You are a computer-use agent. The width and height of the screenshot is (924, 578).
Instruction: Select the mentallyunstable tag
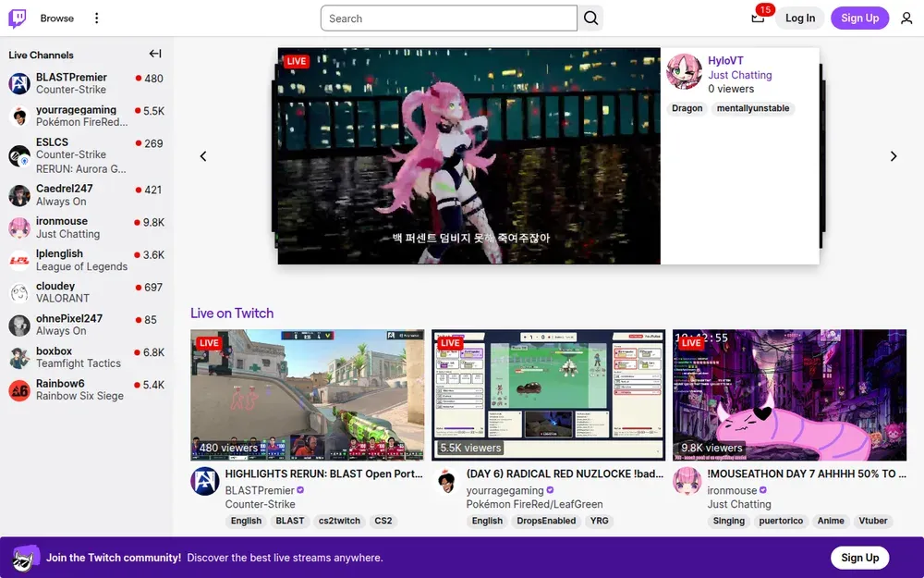point(752,108)
